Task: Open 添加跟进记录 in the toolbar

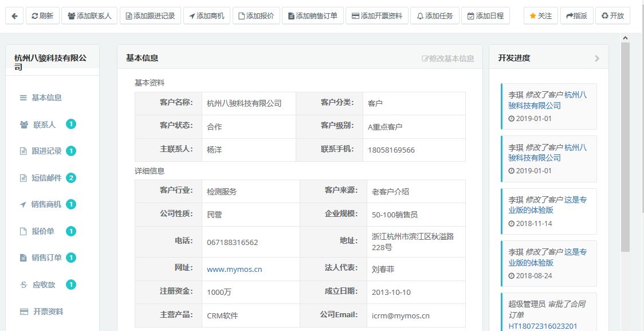Action: [150, 16]
